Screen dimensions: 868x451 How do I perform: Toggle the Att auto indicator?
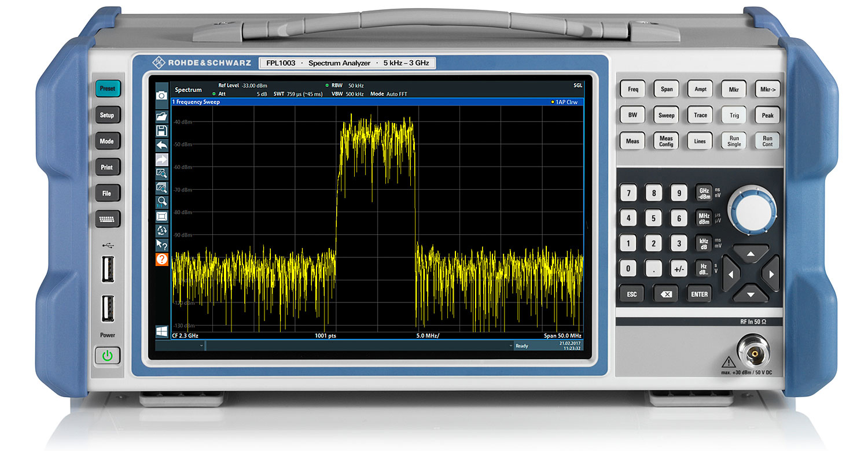click(215, 94)
